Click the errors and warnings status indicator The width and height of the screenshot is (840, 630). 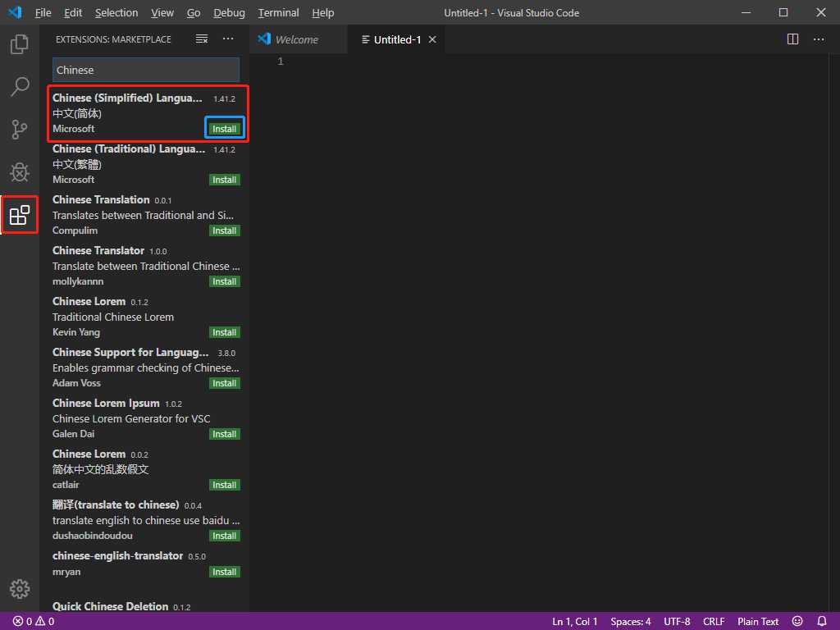(x=34, y=622)
